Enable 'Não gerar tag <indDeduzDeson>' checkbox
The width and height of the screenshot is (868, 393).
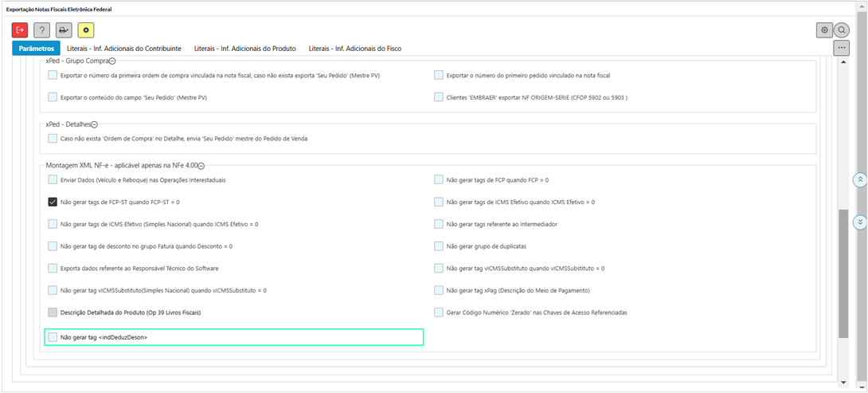(x=53, y=337)
